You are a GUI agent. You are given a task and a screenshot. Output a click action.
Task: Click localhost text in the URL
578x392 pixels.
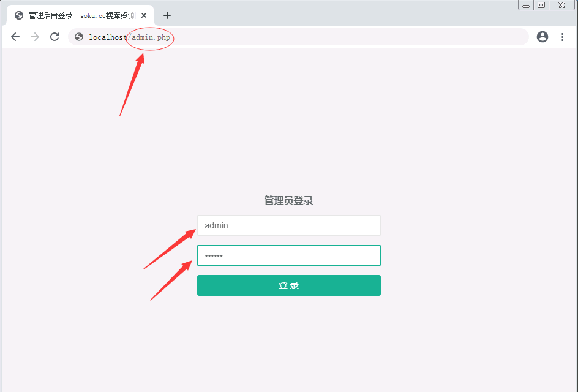(x=107, y=37)
